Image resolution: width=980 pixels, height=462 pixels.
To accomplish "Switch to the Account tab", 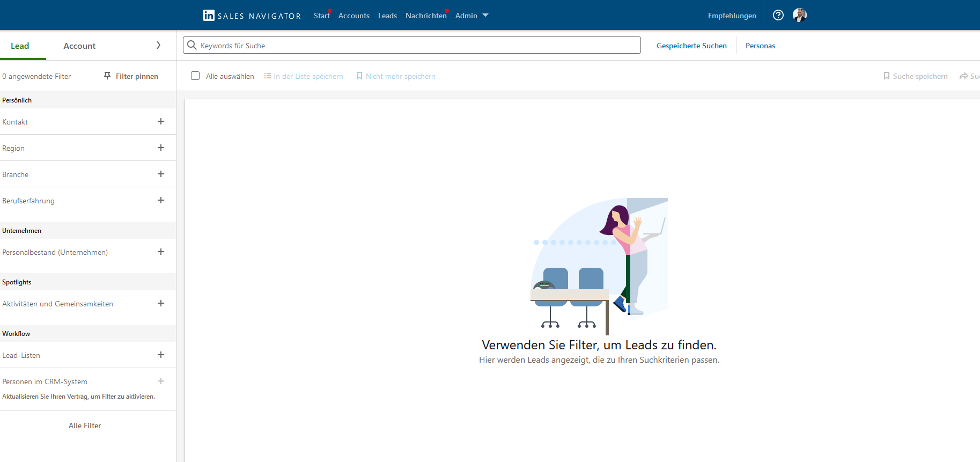I will [x=79, y=46].
